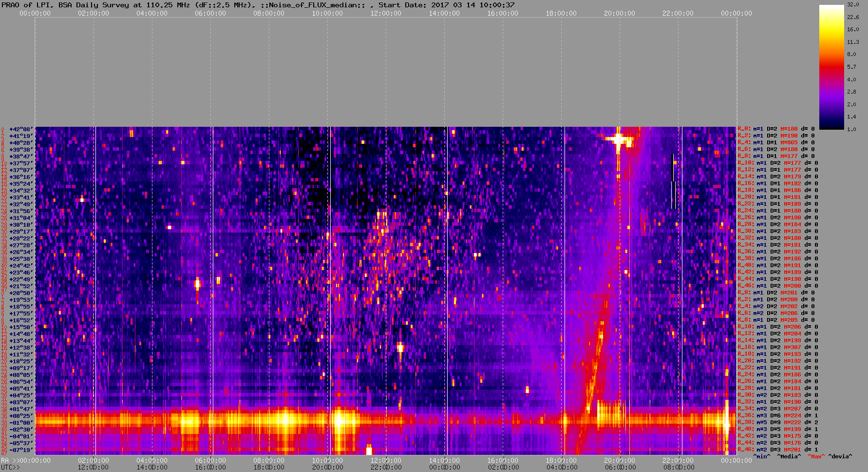
Task: Click the top axis 02:00:00 tick label
Action: pos(94,13)
